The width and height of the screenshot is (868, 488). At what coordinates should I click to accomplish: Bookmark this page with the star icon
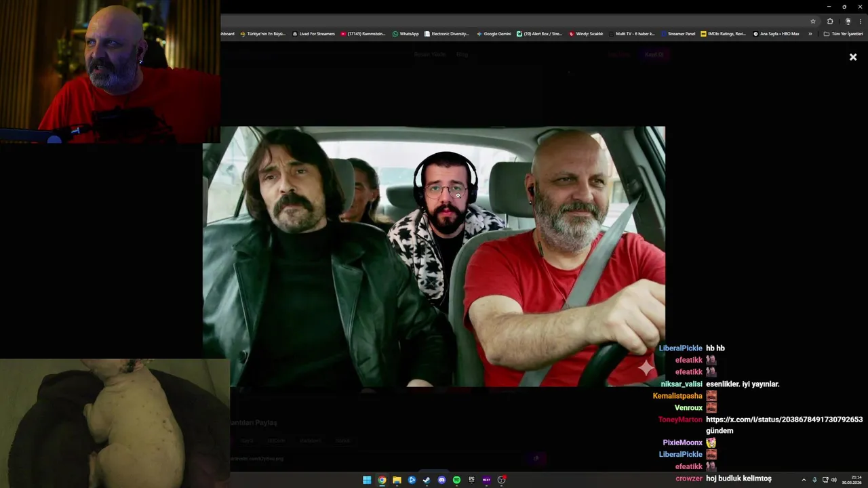(813, 21)
